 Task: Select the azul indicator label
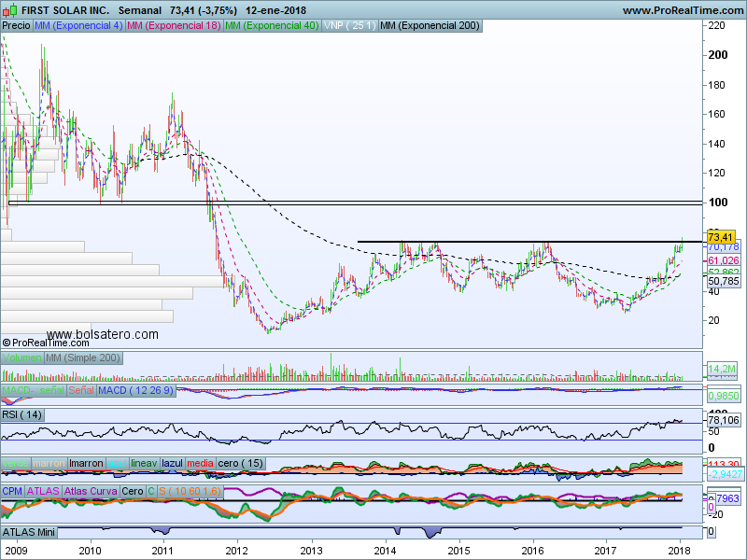(x=118, y=463)
